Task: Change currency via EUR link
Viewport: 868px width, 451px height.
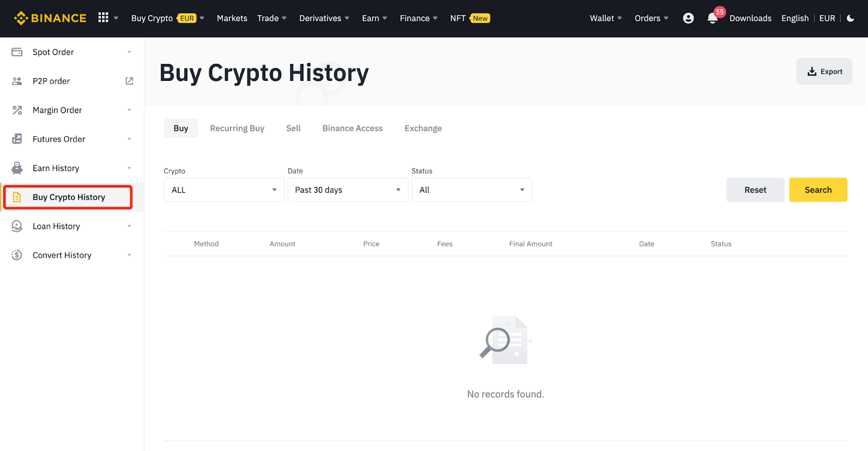Action: coord(827,18)
